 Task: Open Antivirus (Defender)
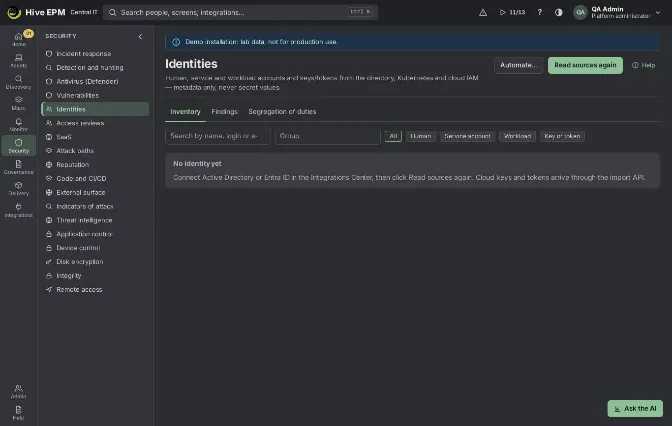coord(95,81)
